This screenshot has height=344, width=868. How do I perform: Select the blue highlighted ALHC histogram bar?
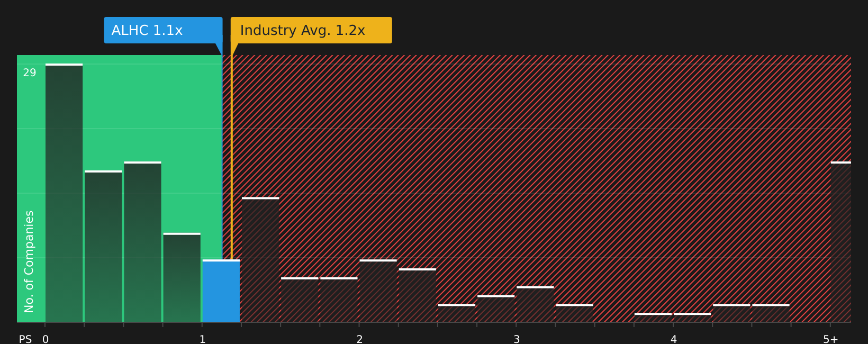click(221, 291)
